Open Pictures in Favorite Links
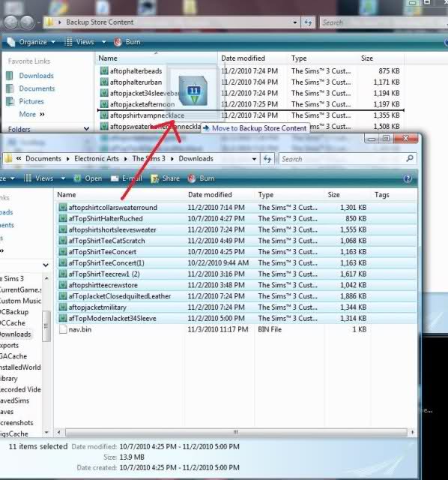 coord(31,101)
